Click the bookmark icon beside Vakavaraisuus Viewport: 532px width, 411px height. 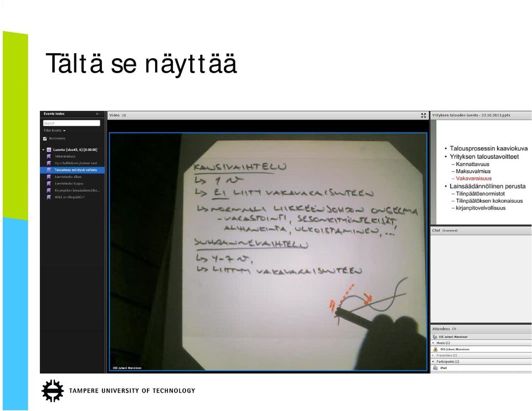[x=49, y=156]
